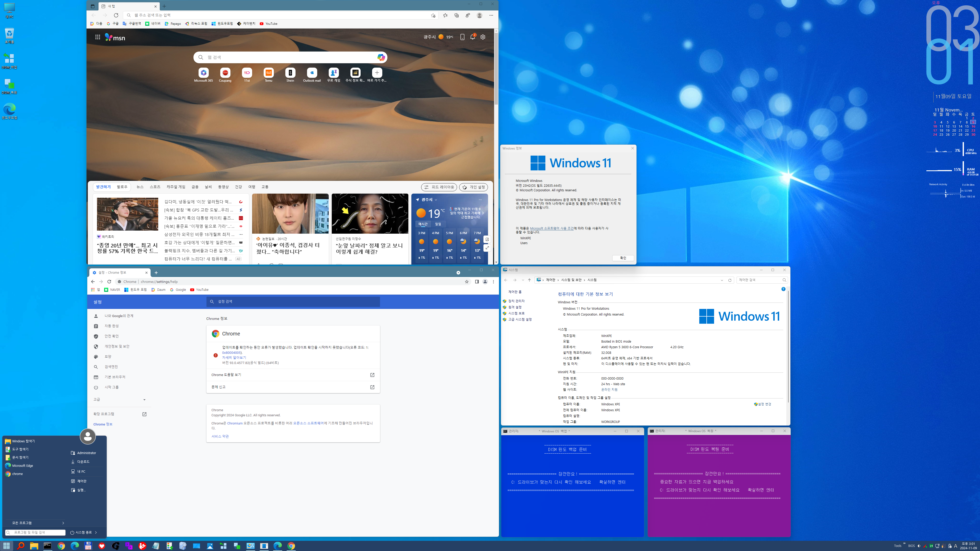Open Coupang quick link tile
Screen dimensions: 980x551
(225, 75)
